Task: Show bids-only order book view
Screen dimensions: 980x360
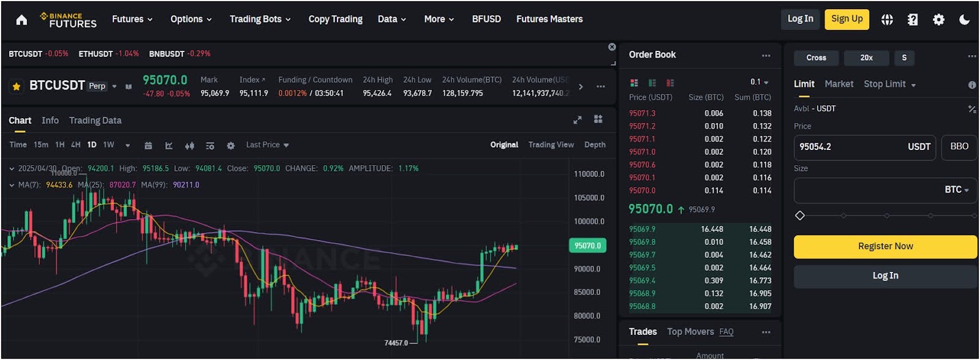Action: coord(652,83)
